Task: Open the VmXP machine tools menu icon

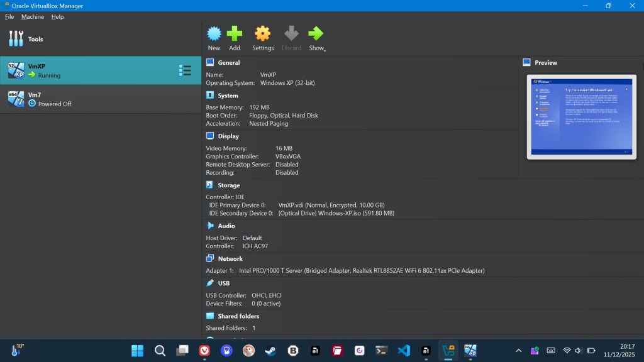Action: [x=185, y=70]
